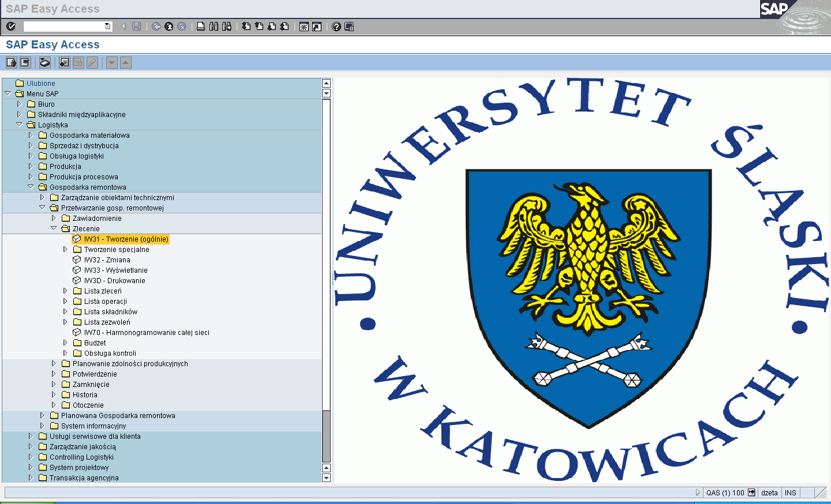The image size is (831, 504).
Task: Go to the First Page icon
Action: click(x=246, y=27)
